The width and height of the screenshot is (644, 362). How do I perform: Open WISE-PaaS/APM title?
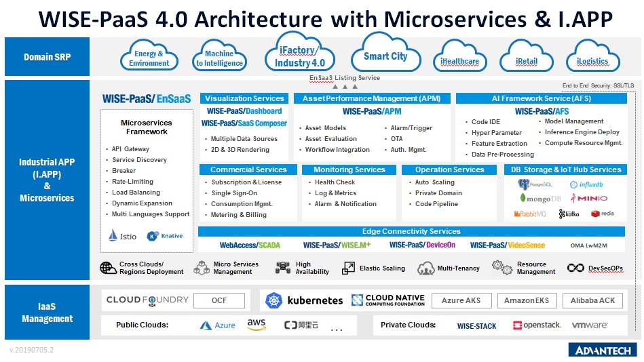[x=372, y=111]
